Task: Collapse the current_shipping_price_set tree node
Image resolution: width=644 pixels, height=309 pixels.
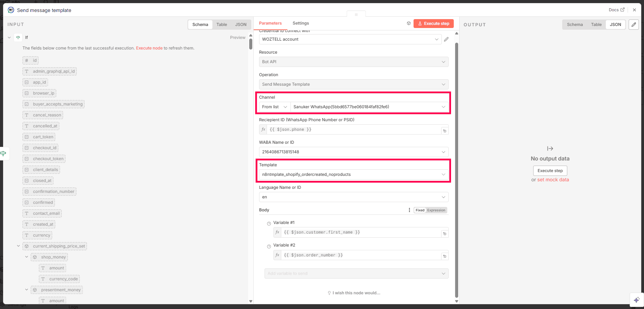Action: click(18, 246)
